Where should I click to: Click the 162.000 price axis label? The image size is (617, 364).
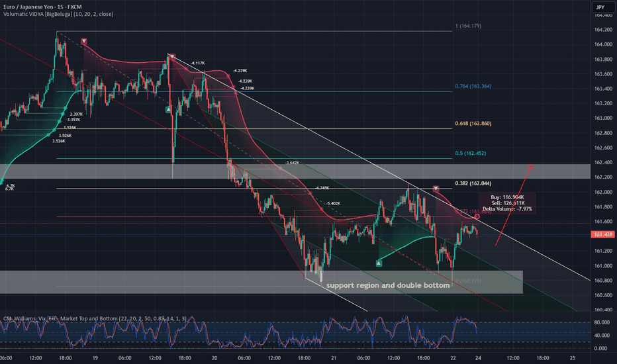tap(603, 192)
